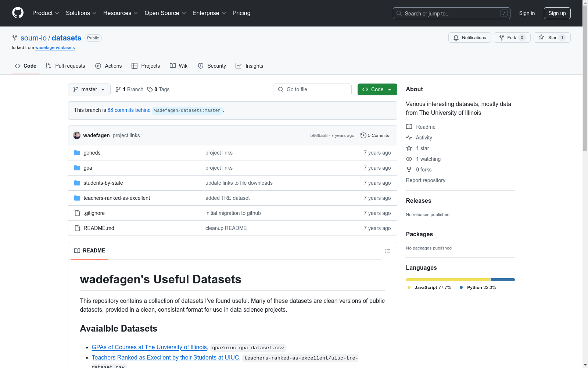Click the Insights graph icon
Screen dimensions: 588x368
tap(239, 66)
